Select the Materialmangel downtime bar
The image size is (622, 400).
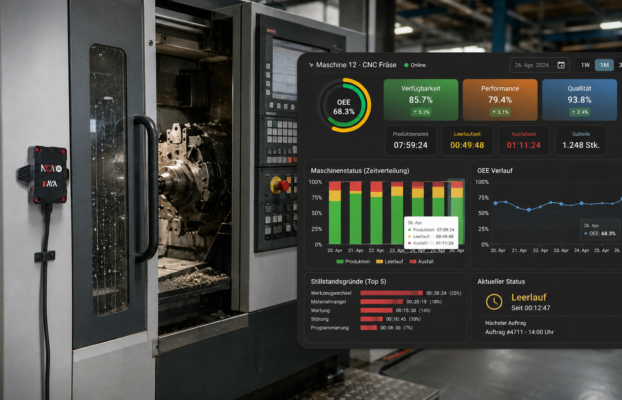tap(382, 302)
